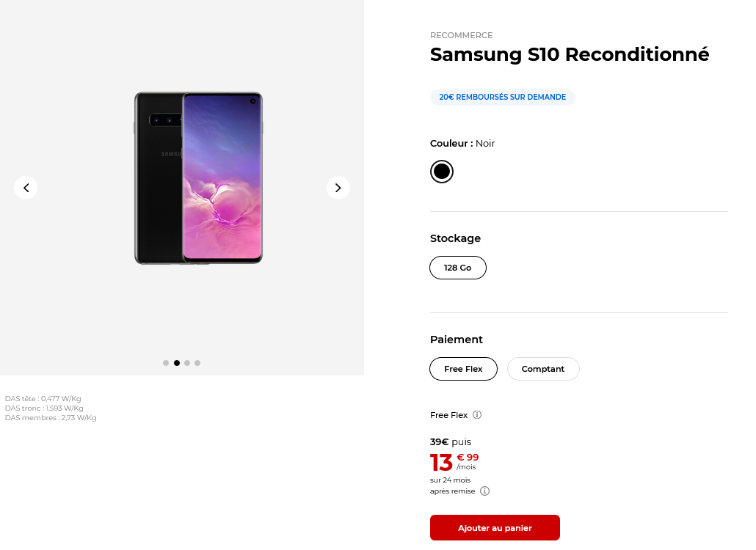Jump to the fourth carousel dot
Viewport: 756px width, 550px height.
tap(197, 363)
